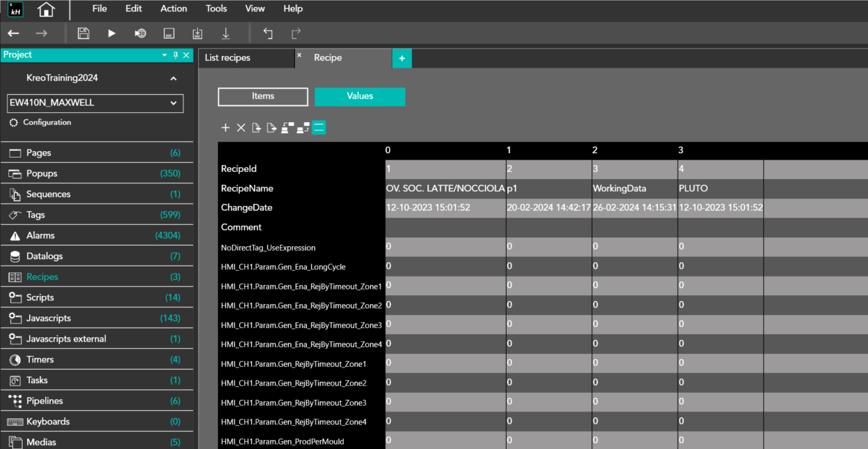The image size is (868, 449).
Task: Select Alarms in the project tree
Action: point(41,236)
